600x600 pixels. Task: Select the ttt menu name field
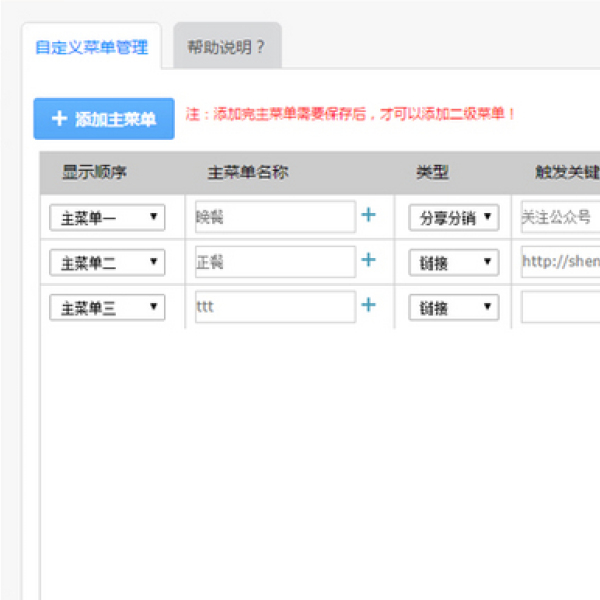click(x=275, y=307)
